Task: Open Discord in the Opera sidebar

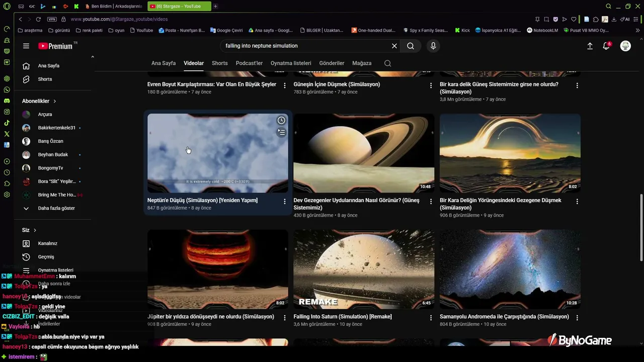Action: click(x=7, y=101)
